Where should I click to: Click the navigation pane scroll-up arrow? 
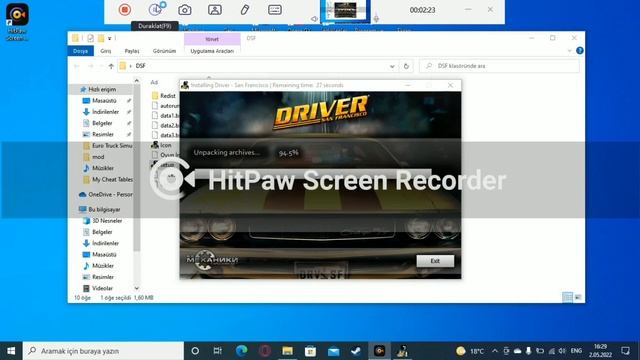coord(137,81)
